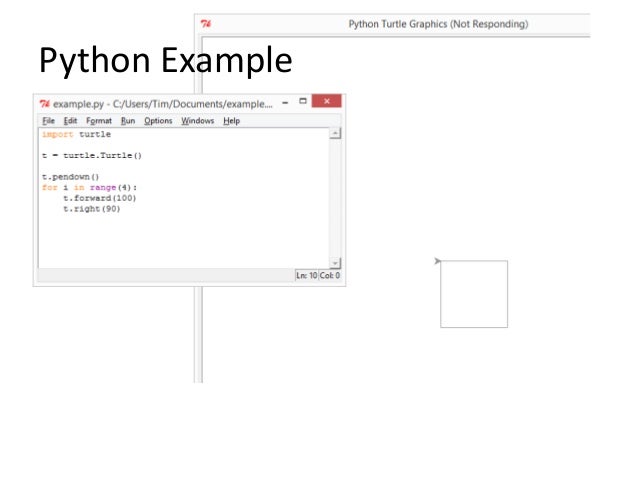Viewport: 638px width, 479px height.
Task: Minimize the example.py editor window
Action: [x=285, y=103]
